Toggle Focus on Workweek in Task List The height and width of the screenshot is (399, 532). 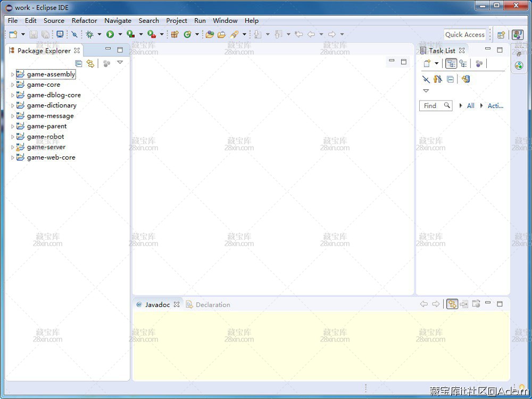coord(479,63)
